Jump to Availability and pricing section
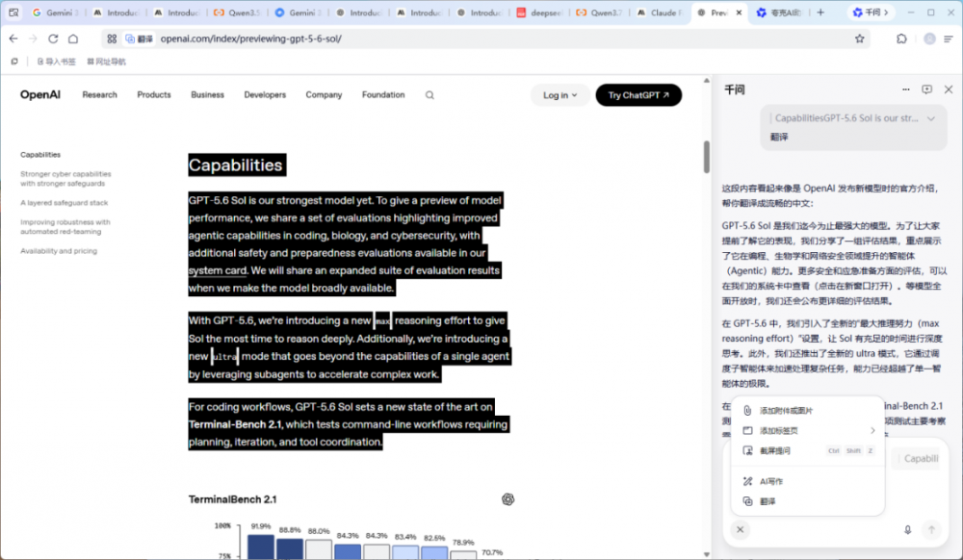The height and width of the screenshot is (560, 963). tap(59, 251)
